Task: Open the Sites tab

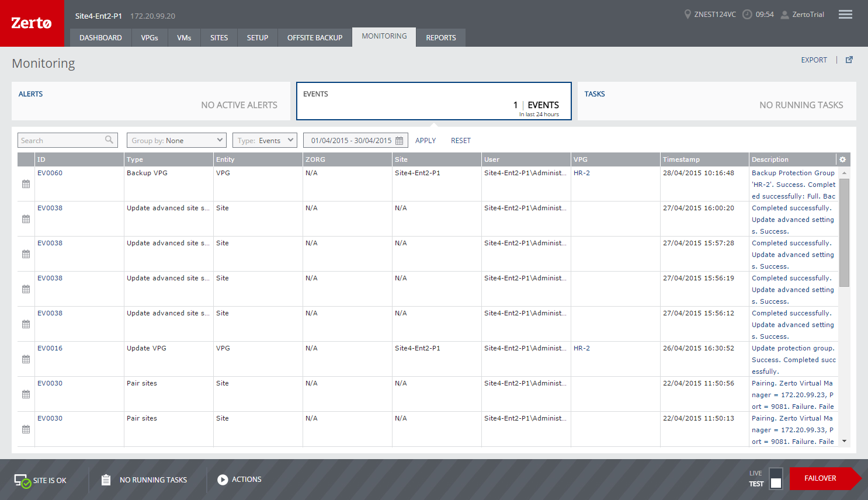Action: coord(219,37)
